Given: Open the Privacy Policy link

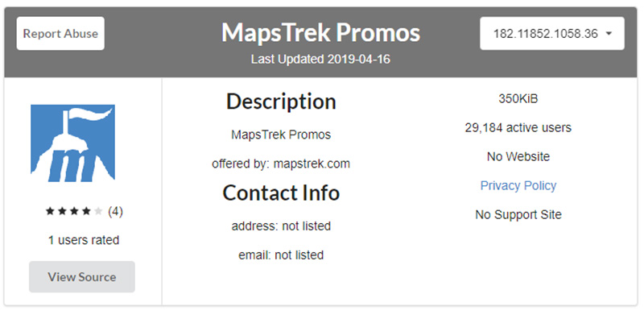Looking at the screenshot, I should click(518, 186).
